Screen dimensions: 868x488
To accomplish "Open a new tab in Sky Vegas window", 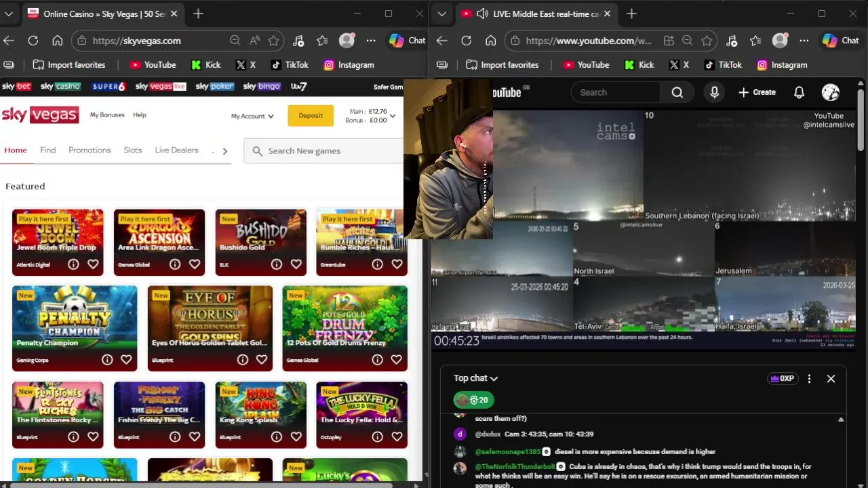I will point(198,14).
